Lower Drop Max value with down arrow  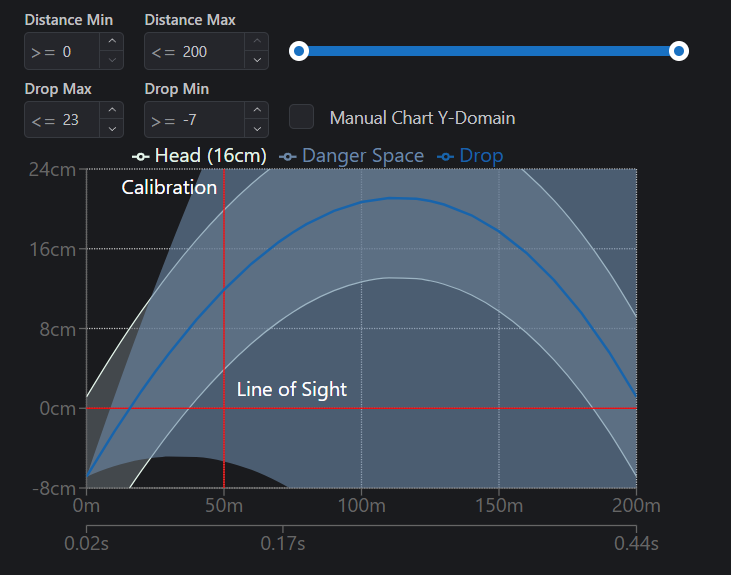(x=112, y=129)
